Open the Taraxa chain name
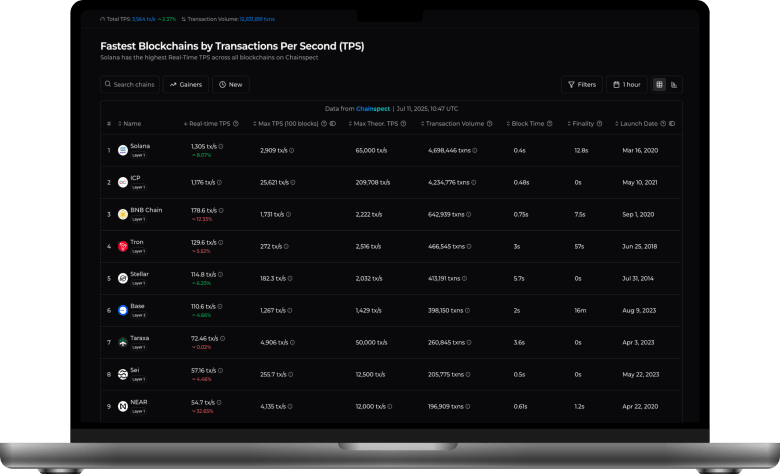The height and width of the screenshot is (474, 780). [140, 338]
